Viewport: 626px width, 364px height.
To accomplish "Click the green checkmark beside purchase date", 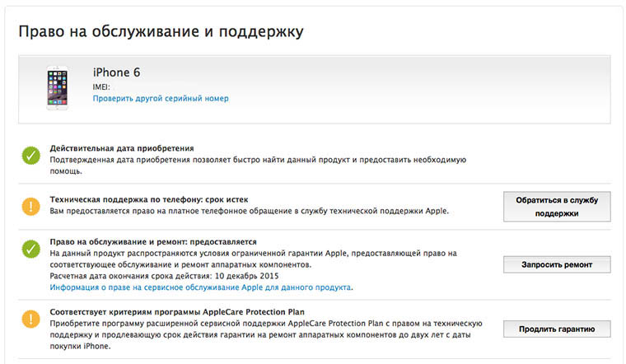I will coord(30,156).
